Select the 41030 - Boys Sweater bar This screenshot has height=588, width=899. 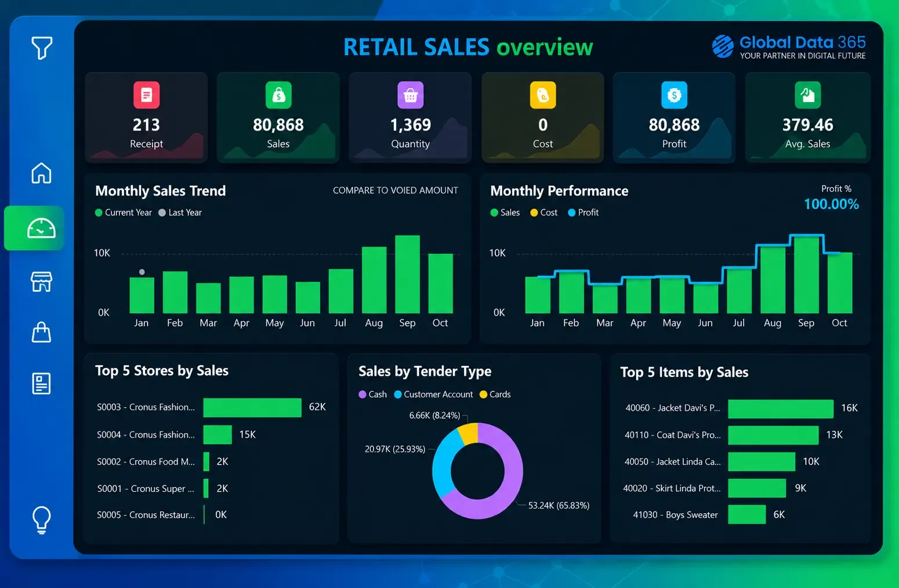tap(747, 514)
